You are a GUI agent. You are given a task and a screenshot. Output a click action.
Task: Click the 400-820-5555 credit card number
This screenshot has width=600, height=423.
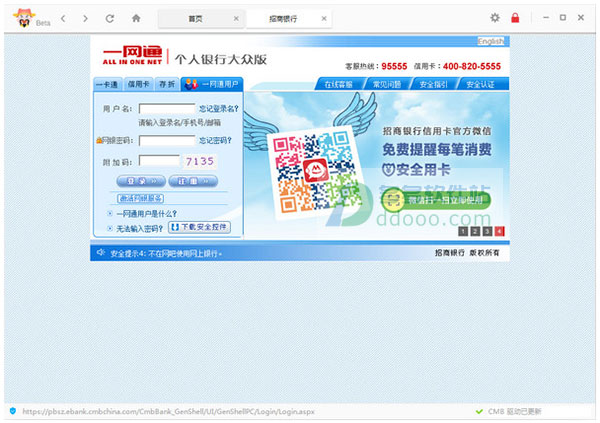click(x=472, y=66)
